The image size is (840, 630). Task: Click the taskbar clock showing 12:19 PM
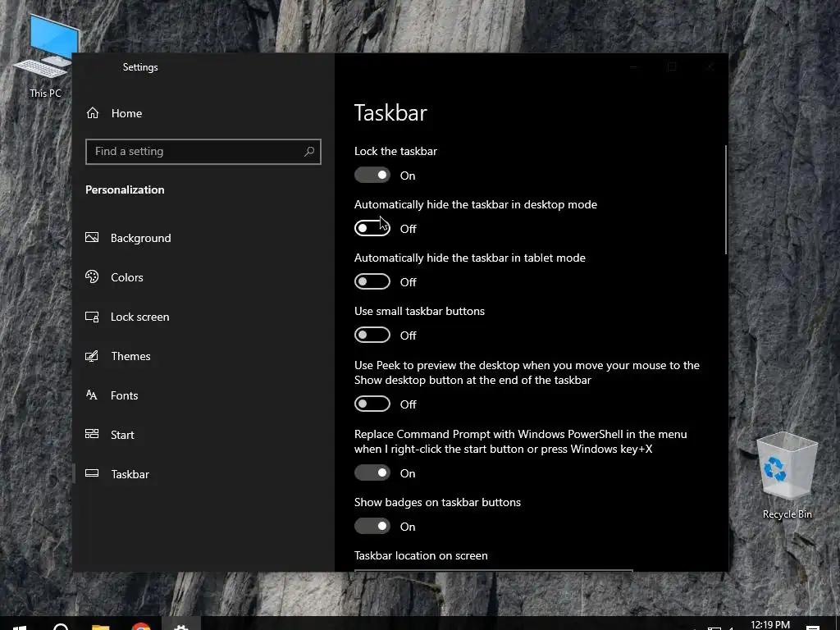(x=769, y=624)
